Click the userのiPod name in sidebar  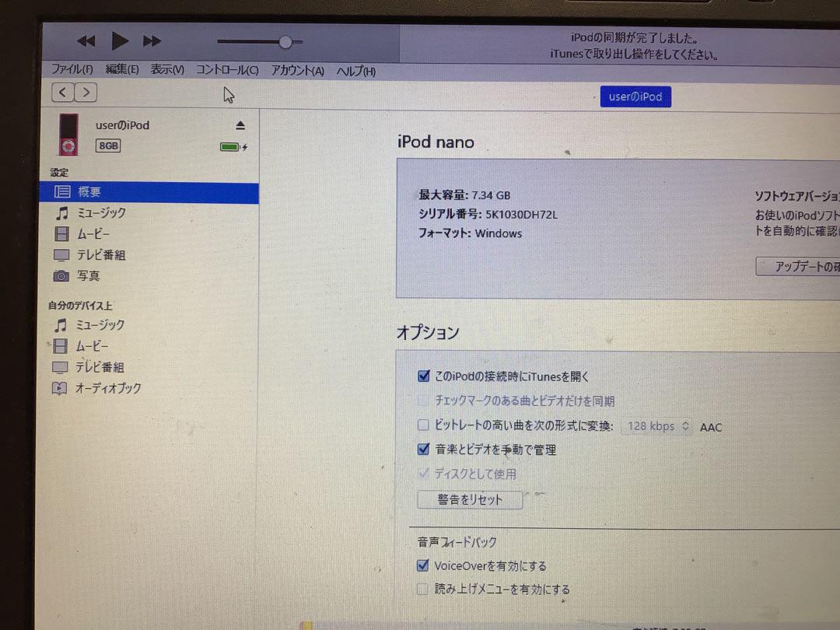[122, 125]
